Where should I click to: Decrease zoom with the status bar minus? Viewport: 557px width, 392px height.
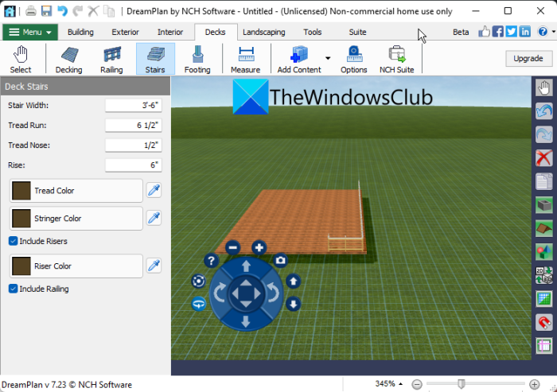click(x=417, y=384)
